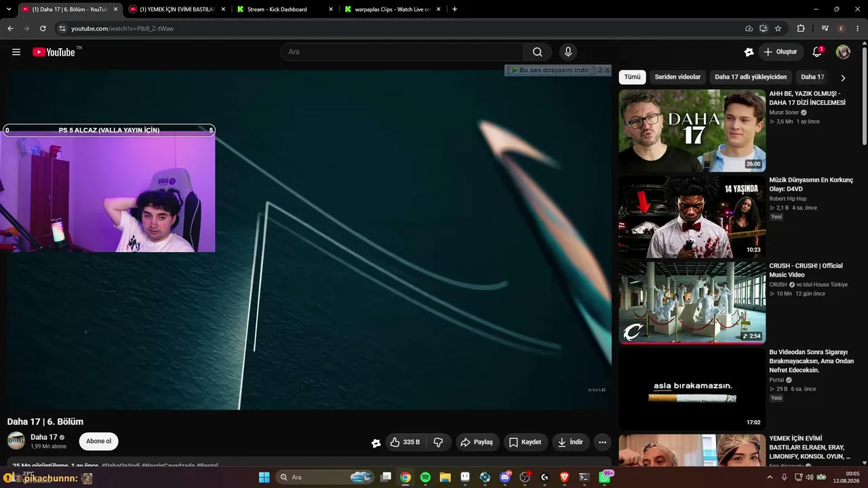Bookmark this page with the star icon
868x488 pixels.
click(x=778, y=28)
